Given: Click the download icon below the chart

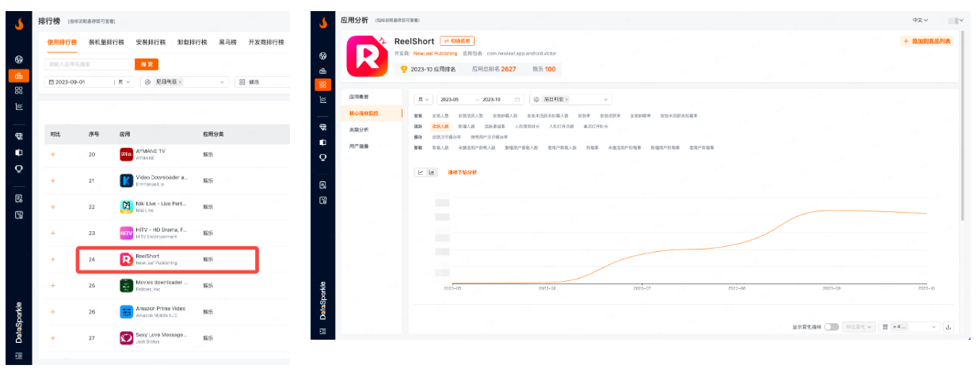Looking at the screenshot, I should pyautogui.click(x=948, y=327).
